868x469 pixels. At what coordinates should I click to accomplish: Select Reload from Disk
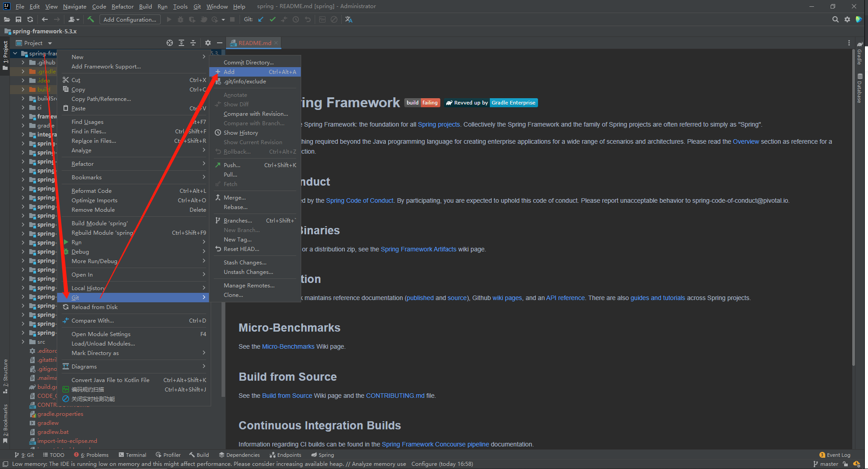(134, 307)
